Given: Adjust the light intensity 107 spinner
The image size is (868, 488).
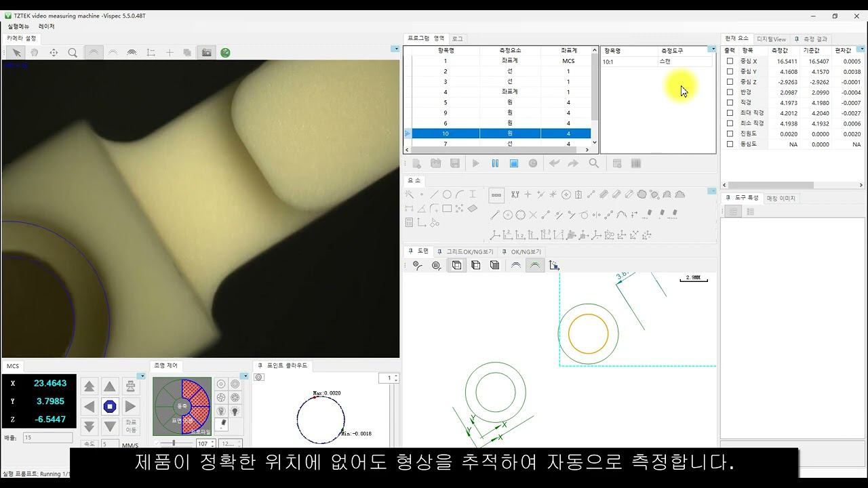Looking at the screenshot, I should point(205,443).
